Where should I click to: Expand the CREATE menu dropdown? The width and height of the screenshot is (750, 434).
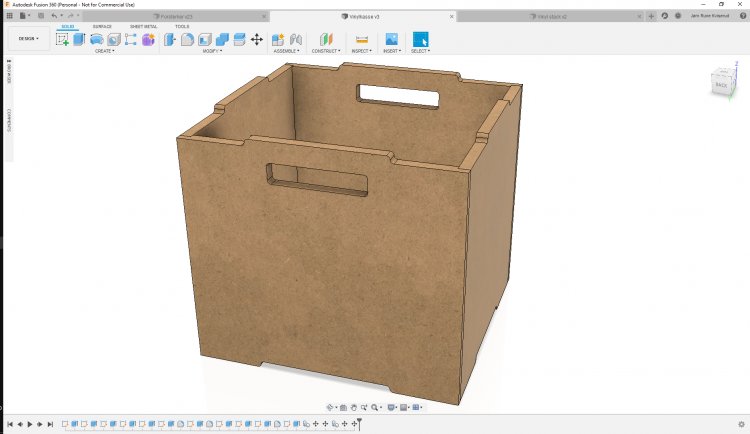(x=104, y=51)
